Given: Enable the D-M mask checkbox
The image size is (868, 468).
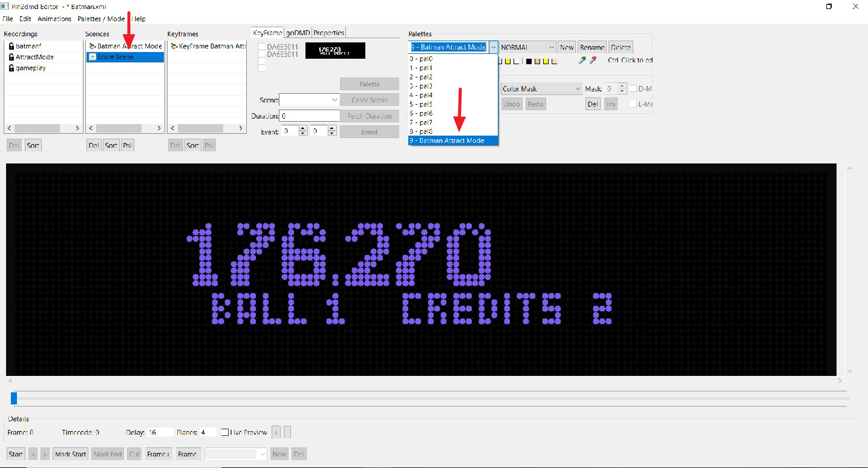Looking at the screenshot, I should point(633,88).
